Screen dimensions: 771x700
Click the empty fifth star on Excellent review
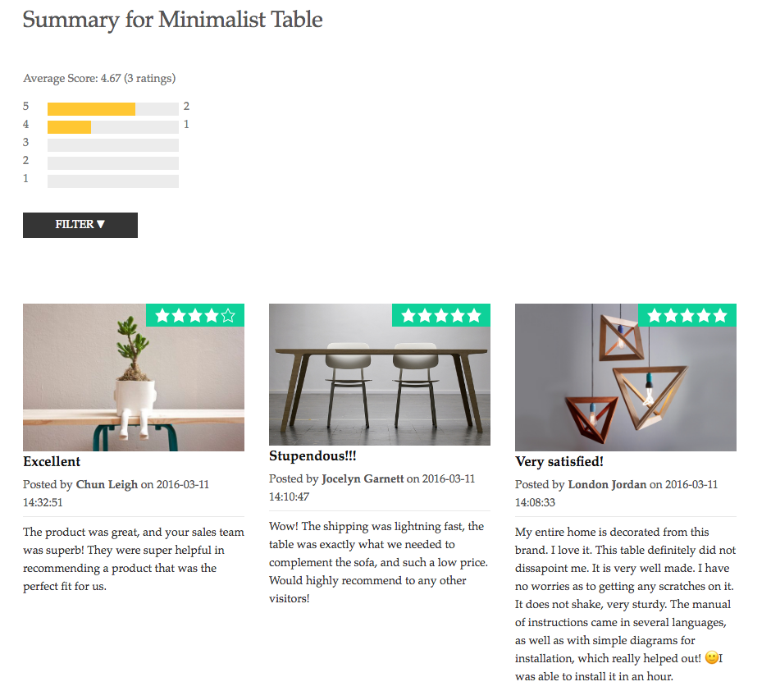click(x=228, y=315)
